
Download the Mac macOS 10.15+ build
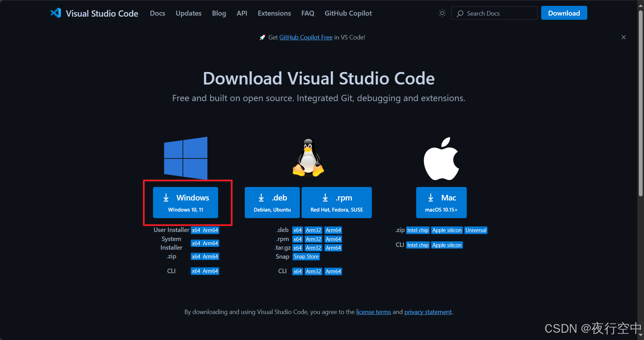click(x=441, y=203)
